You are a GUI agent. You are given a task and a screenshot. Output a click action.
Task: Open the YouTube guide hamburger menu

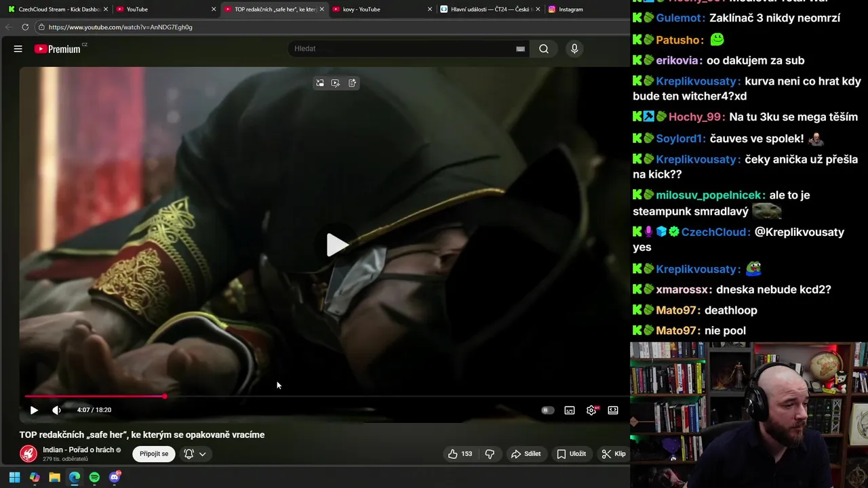point(18,49)
